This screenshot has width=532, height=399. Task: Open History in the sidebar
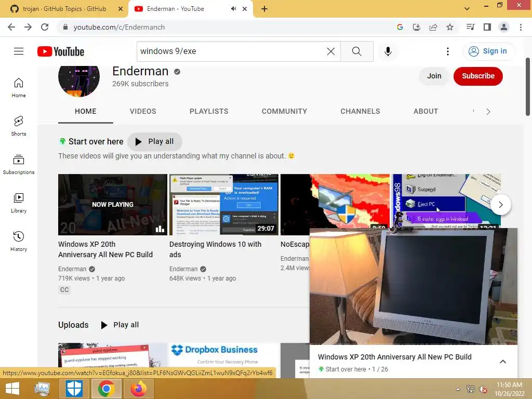point(19,241)
